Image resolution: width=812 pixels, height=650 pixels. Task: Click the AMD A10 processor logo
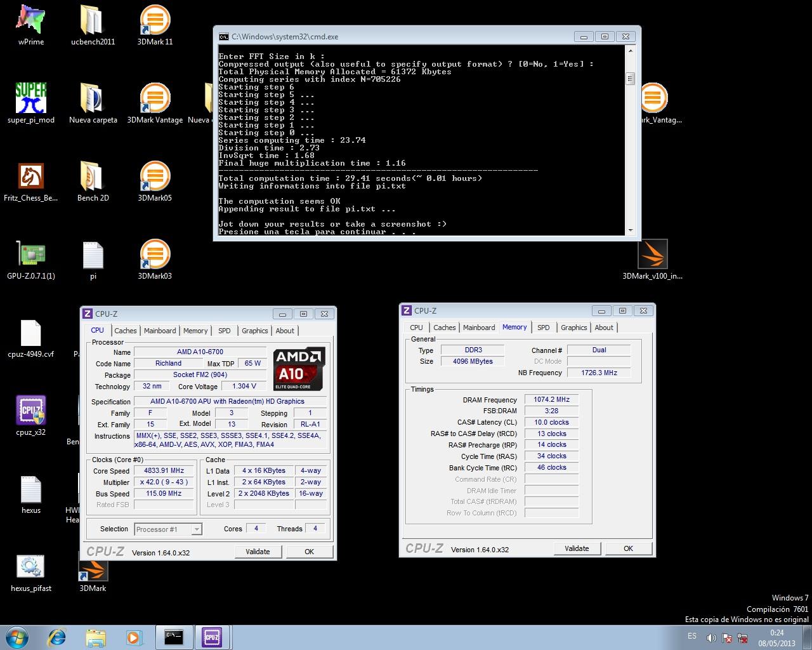click(299, 369)
